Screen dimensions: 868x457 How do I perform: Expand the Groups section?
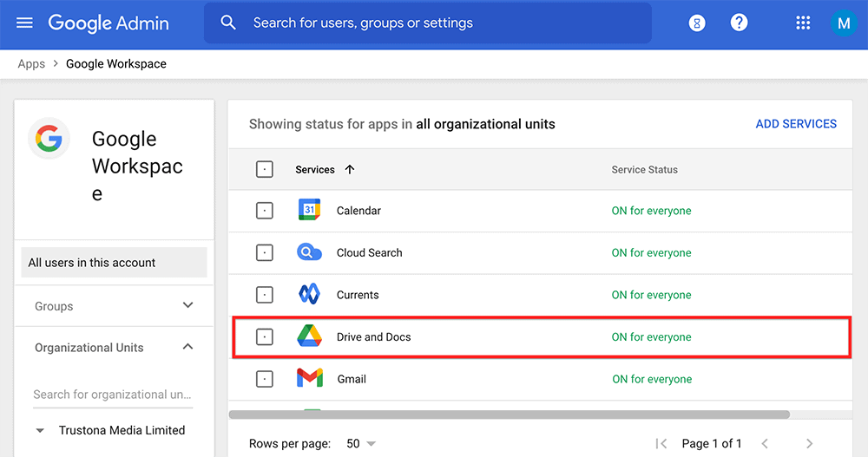[187, 306]
